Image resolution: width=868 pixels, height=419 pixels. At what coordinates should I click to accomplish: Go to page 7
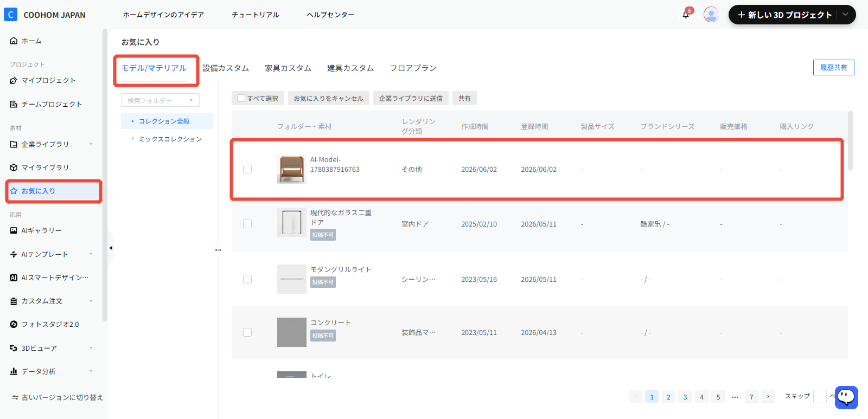click(751, 397)
